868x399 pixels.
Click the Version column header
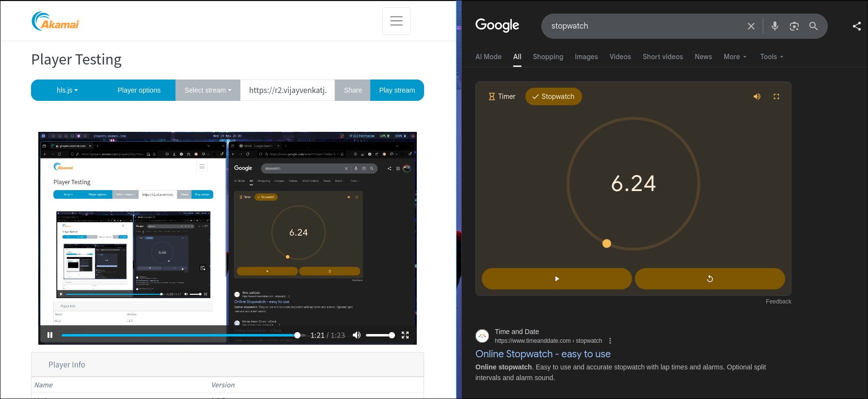223,385
